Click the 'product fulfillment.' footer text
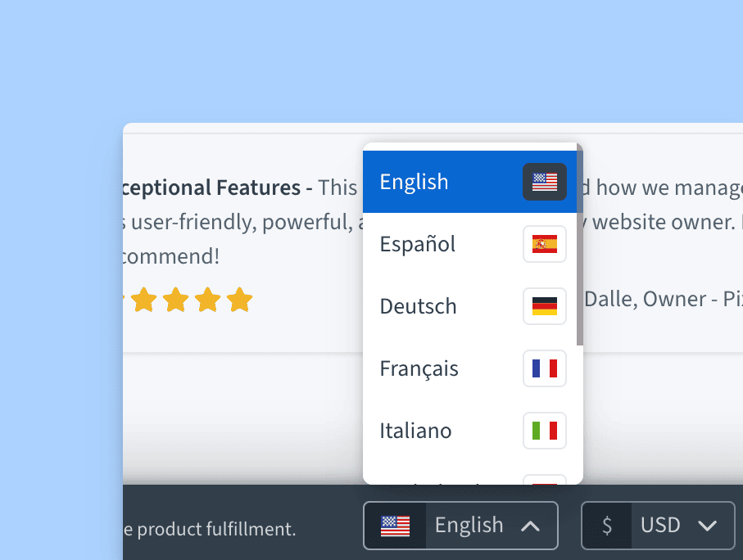The image size is (743, 560). 216,529
